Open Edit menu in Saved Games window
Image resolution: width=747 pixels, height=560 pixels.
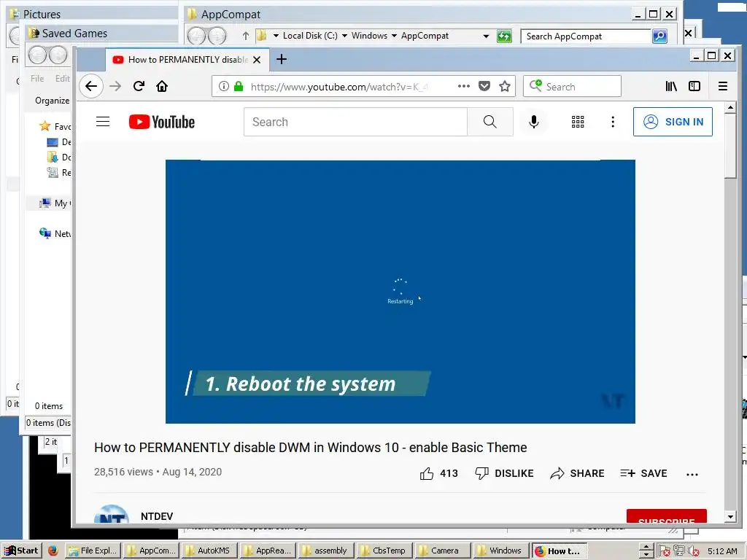click(63, 79)
